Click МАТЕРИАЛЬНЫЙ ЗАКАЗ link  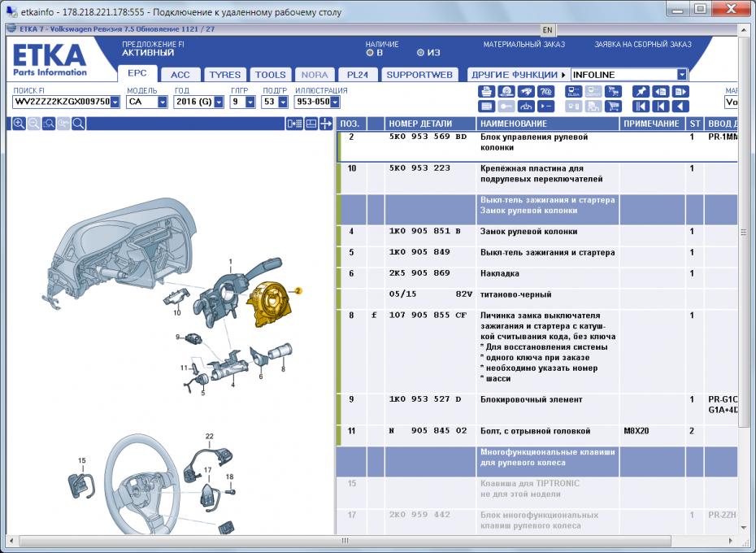[524, 45]
